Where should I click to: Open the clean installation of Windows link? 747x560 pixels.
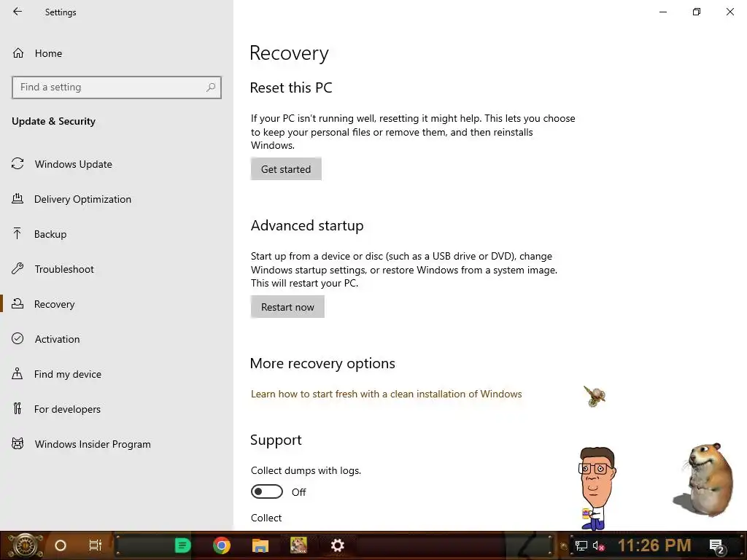pos(387,394)
